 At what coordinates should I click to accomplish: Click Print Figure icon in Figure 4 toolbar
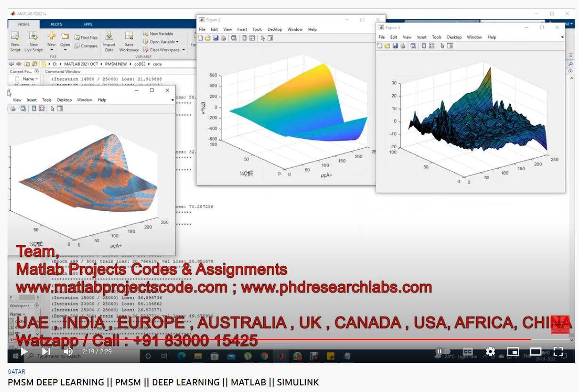click(x=403, y=46)
